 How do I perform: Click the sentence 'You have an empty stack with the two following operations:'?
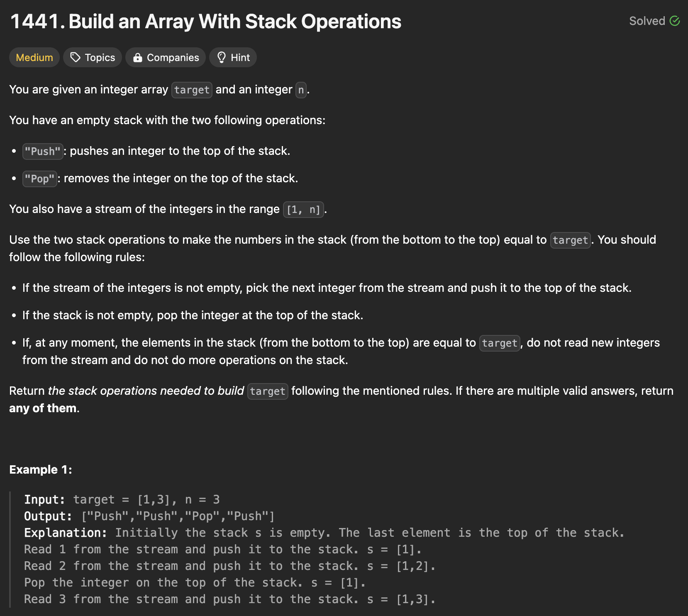click(167, 120)
